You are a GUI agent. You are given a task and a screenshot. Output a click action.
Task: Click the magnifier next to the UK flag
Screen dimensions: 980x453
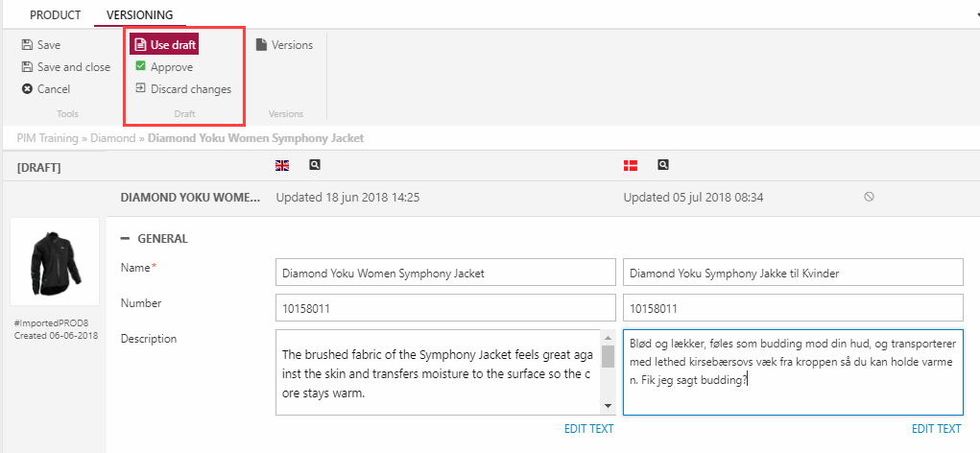pyautogui.click(x=315, y=165)
